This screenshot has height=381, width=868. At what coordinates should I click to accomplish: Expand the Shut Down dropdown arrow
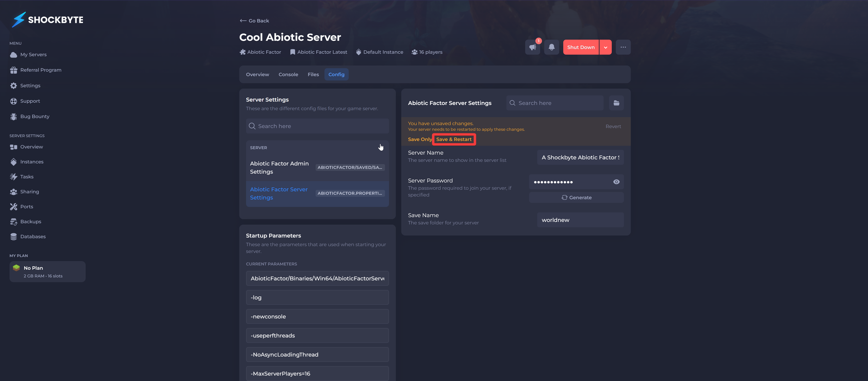pos(605,47)
